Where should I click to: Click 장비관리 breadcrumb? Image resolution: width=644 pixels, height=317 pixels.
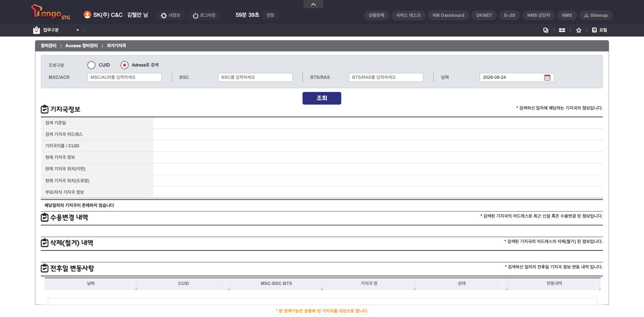(48, 46)
